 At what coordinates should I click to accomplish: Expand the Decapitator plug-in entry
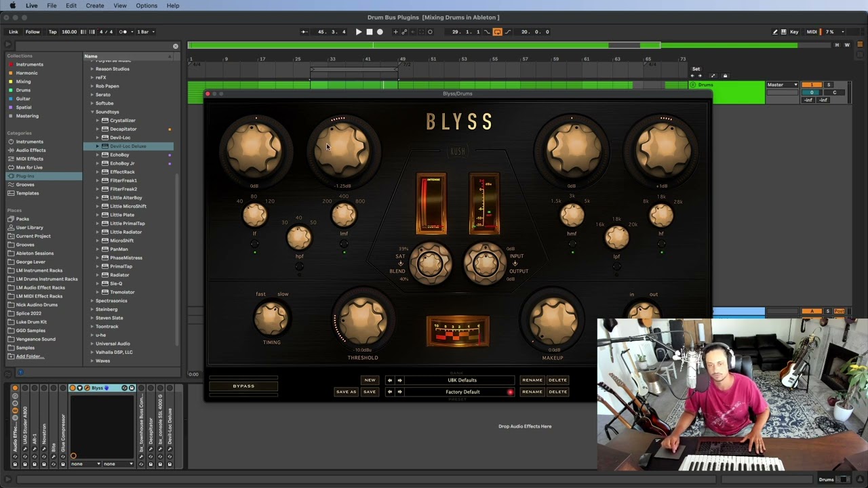(98, 129)
